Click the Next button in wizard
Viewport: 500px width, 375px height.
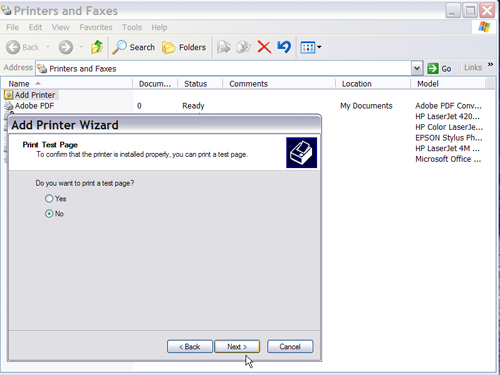pyautogui.click(x=237, y=347)
